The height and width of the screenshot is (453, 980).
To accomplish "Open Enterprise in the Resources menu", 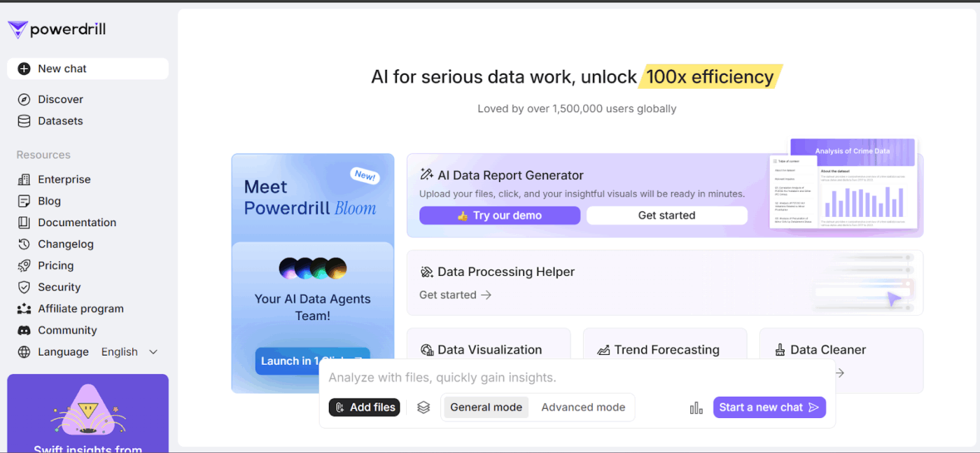I will [64, 179].
